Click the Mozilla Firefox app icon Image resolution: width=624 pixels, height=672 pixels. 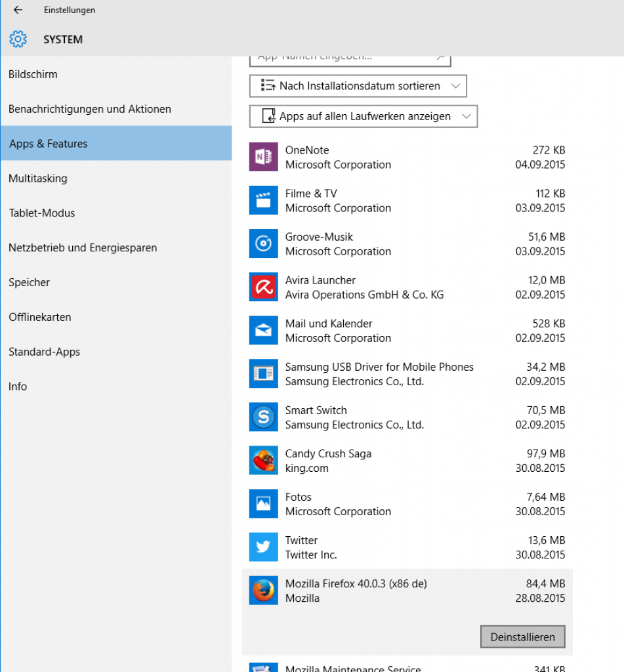[x=264, y=590]
